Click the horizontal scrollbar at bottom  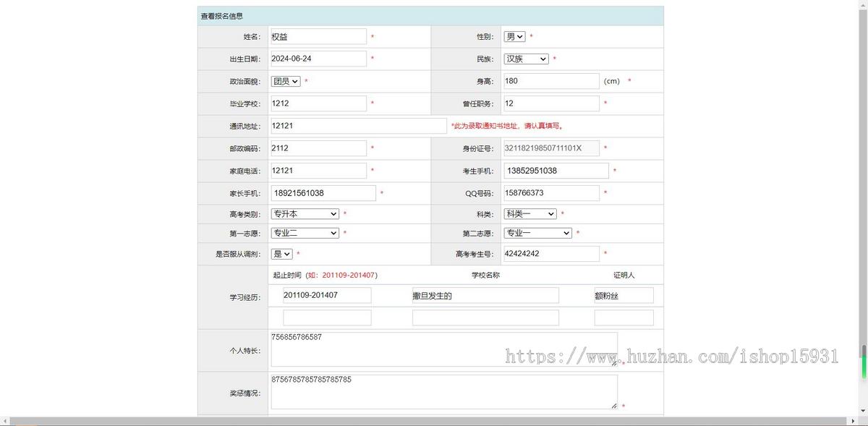tap(428, 421)
